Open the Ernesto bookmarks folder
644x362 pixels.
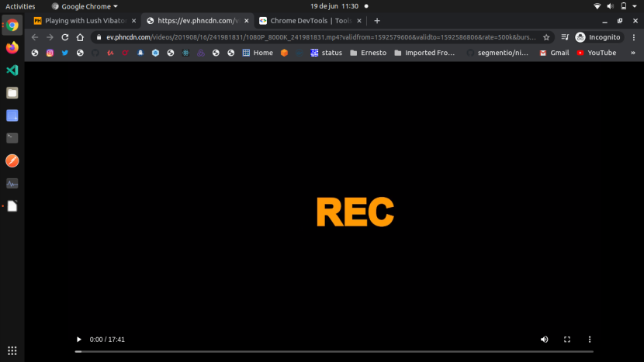(369, 53)
